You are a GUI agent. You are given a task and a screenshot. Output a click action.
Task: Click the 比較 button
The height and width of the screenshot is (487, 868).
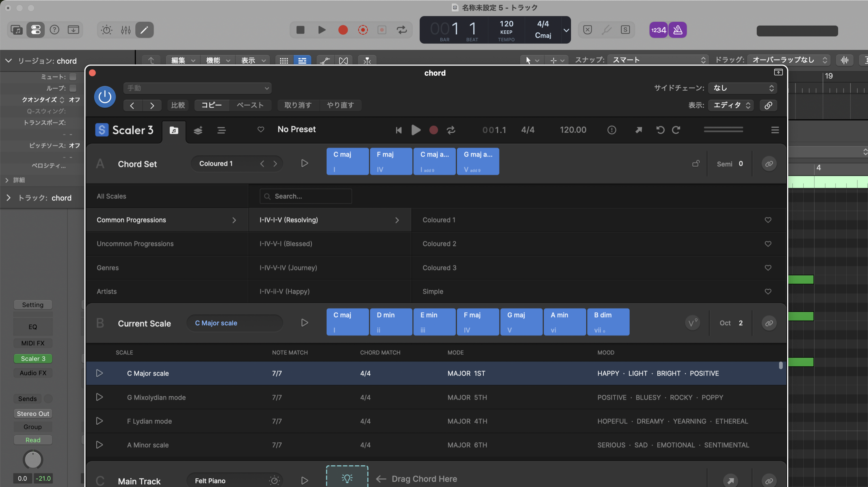tap(178, 105)
